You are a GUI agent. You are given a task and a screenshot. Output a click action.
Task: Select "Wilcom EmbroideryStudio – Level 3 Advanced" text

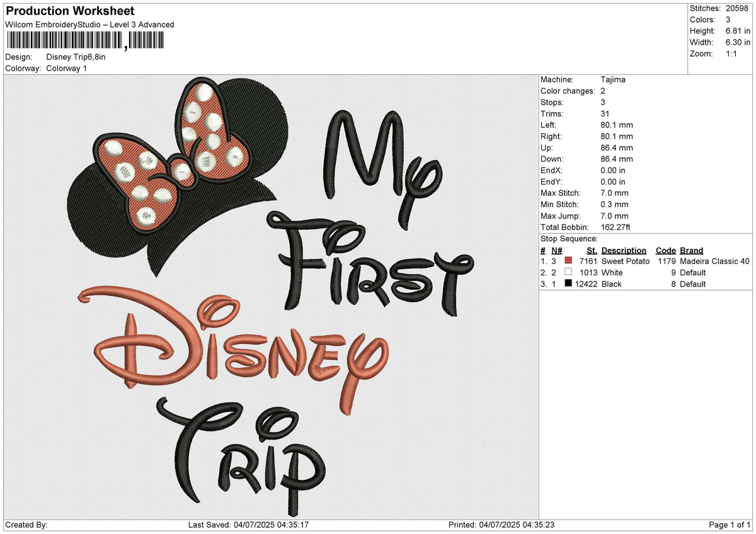pos(89,25)
